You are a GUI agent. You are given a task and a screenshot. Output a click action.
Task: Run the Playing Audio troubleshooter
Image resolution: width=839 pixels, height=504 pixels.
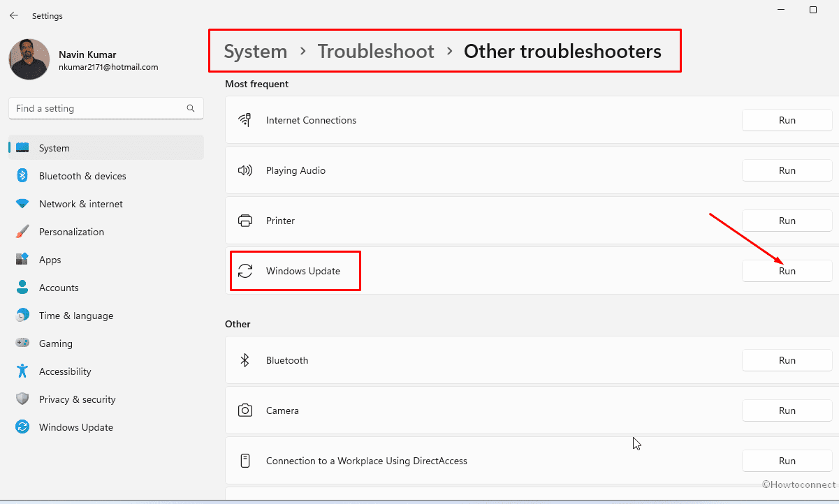787,170
